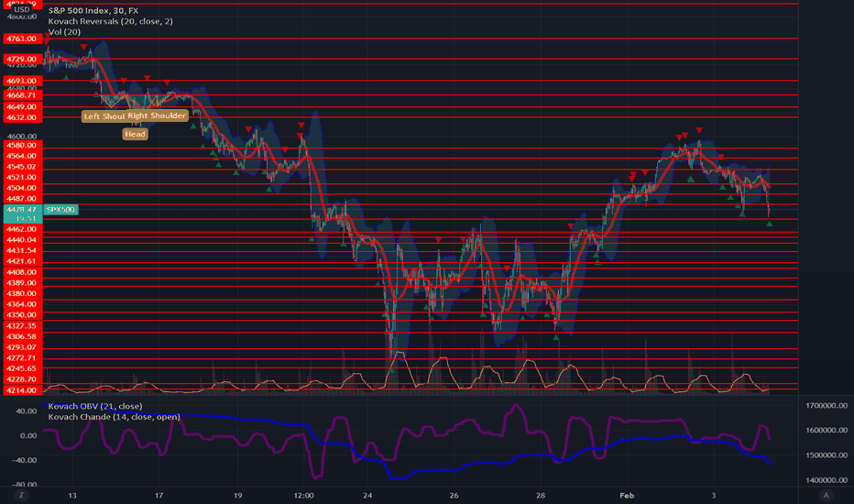Click the 4245.65 price level label
Image resolution: width=854 pixels, height=504 pixels.
pos(22,368)
